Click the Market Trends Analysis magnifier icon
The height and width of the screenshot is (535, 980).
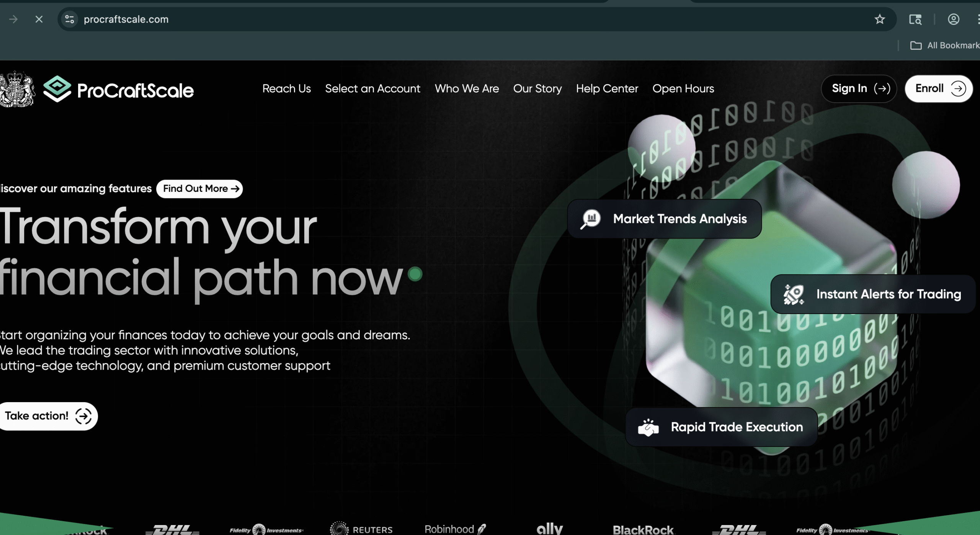pos(591,219)
